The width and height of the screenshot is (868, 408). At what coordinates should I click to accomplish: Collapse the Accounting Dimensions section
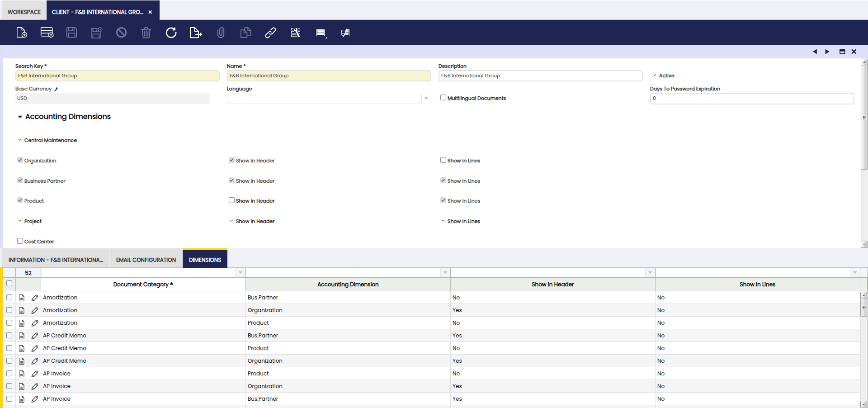pos(20,117)
